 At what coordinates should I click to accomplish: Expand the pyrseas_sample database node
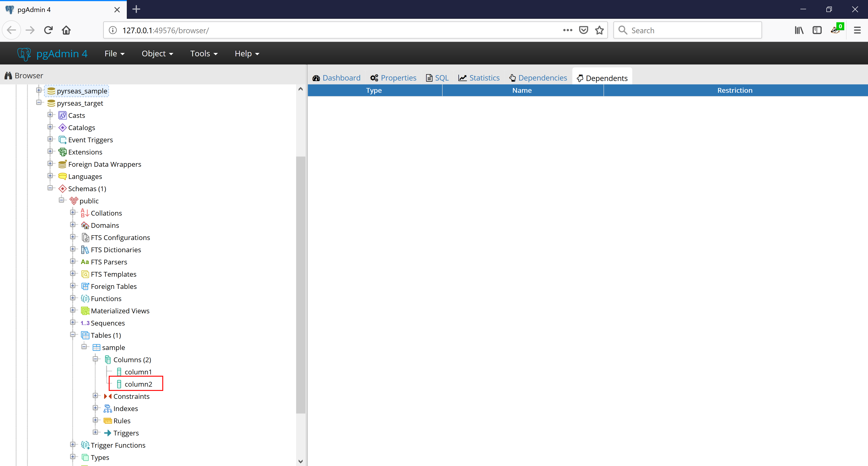click(x=39, y=90)
